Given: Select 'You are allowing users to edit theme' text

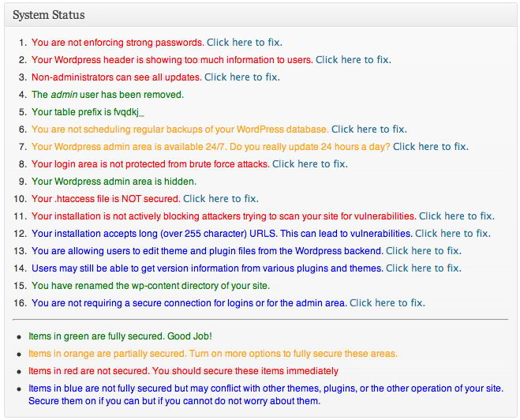Looking at the screenshot, I should 208,251.
